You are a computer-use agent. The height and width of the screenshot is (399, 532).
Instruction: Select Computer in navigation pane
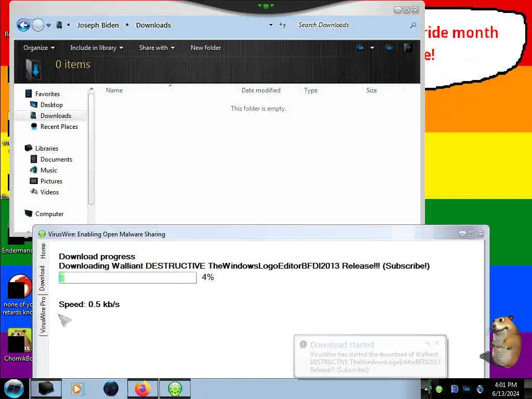[49, 214]
